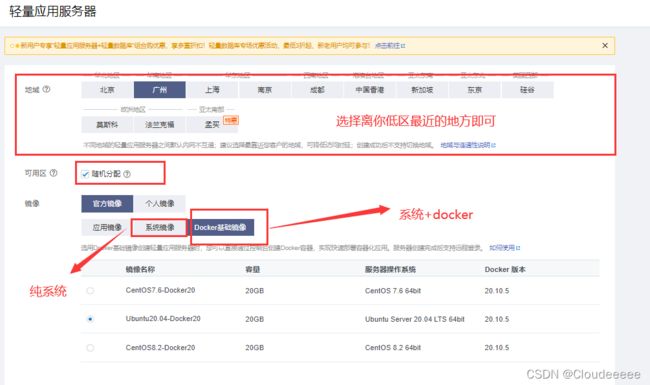Click the Ubuntu20.04-Docker20 image name
This screenshot has height=385, width=650.
click(x=163, y=319)
